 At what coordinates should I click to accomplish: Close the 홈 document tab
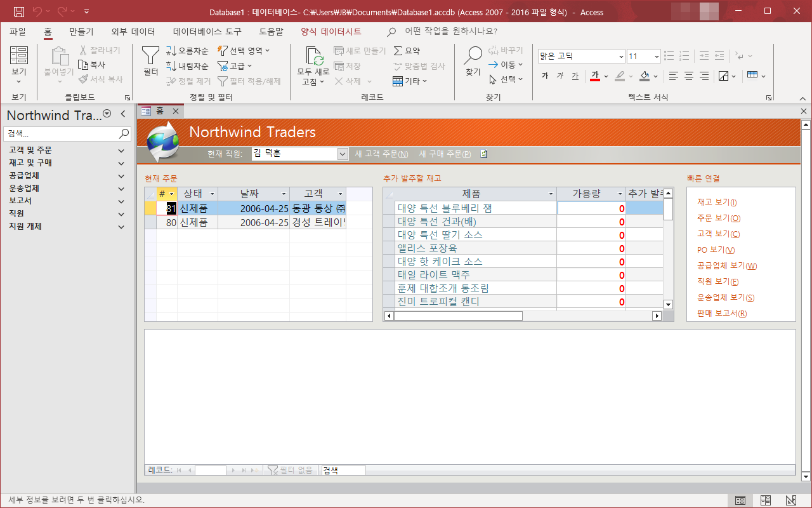click(x=176, y=111)
